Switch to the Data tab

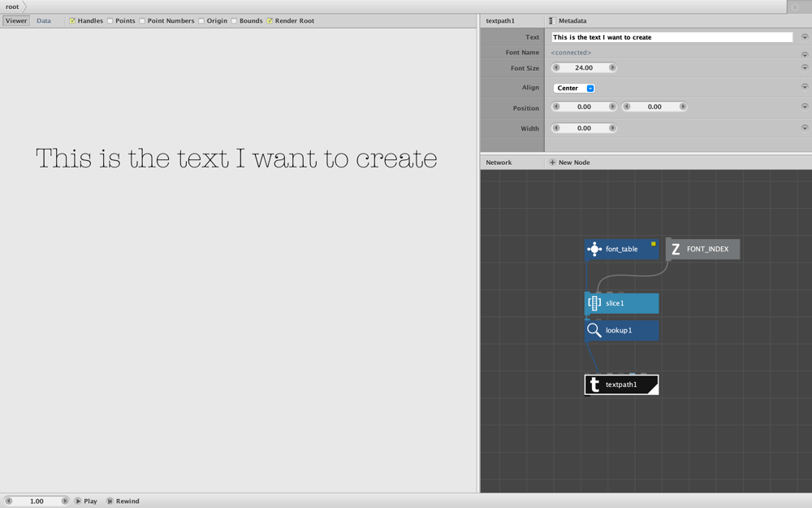44,21
